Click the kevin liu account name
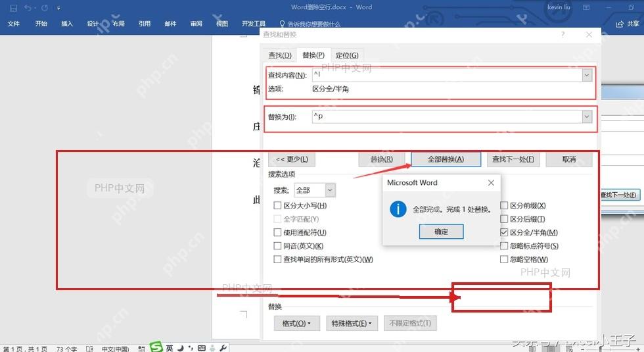 tap(559, 7)
